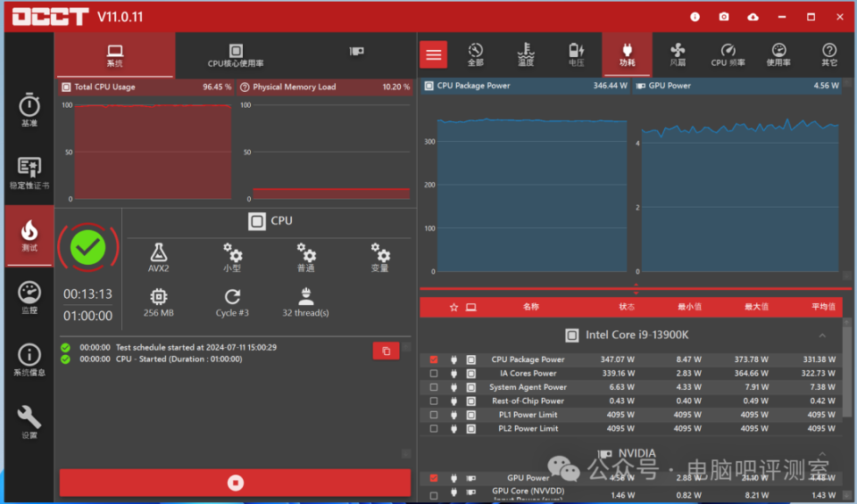Sort by the star favorites column

[453, 308]
